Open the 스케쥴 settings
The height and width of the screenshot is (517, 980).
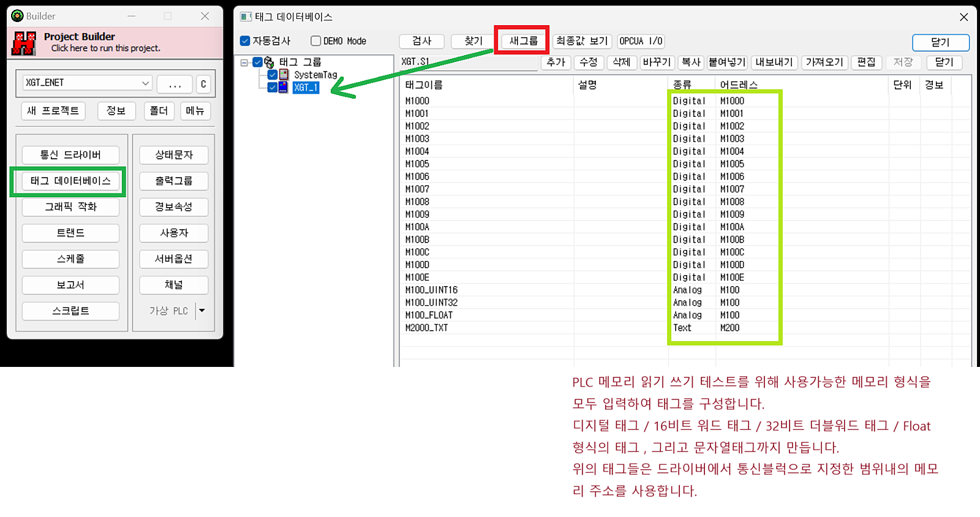tap(70, 259)
